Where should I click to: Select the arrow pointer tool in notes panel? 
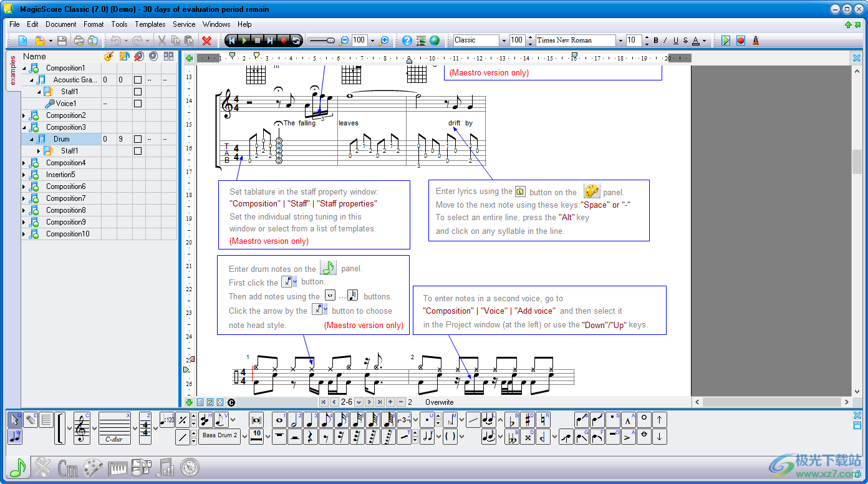[15, 420]
